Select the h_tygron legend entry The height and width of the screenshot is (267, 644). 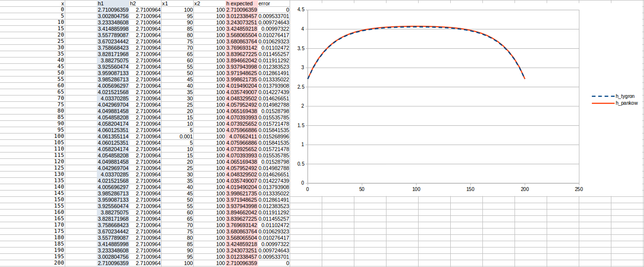click(x=626, y=96)
